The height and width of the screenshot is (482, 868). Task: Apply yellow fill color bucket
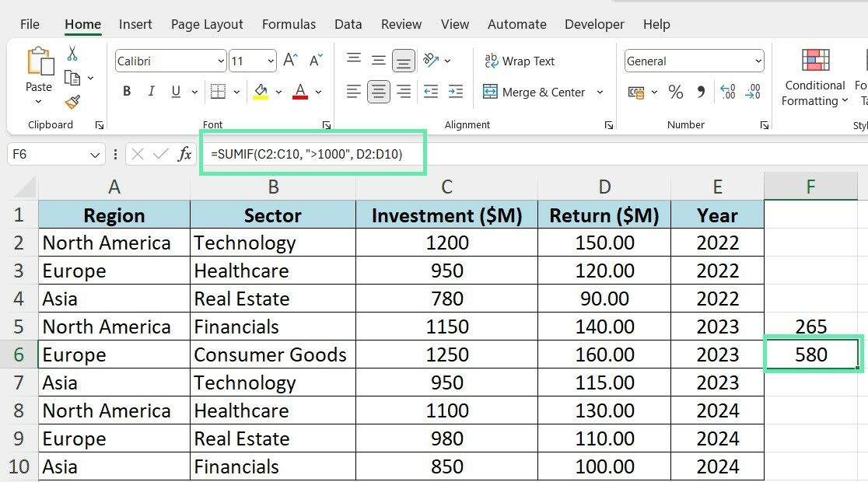click(x=261, y=91)
